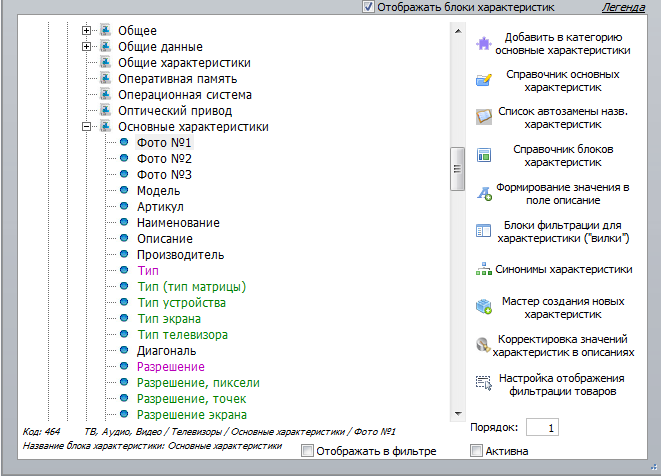The height and width of the screenshot is (476, 661).
Task: Select the Тип устройства item
Action: pyautogui.click(x=181, y=303)
